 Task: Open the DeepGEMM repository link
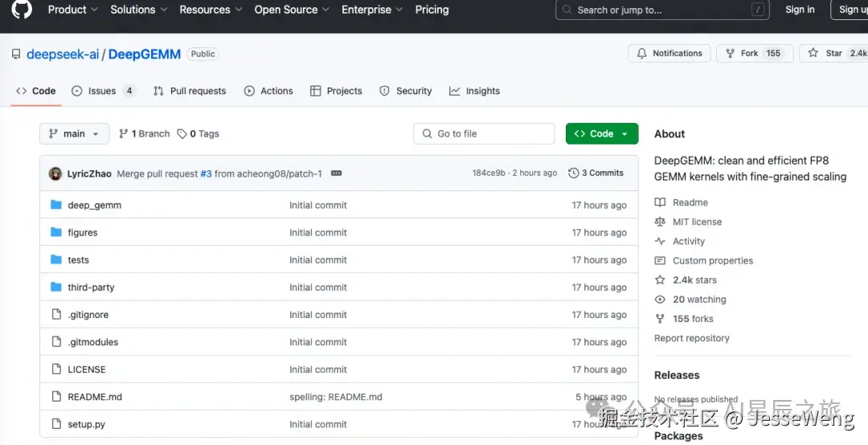[x=145, y=55]
